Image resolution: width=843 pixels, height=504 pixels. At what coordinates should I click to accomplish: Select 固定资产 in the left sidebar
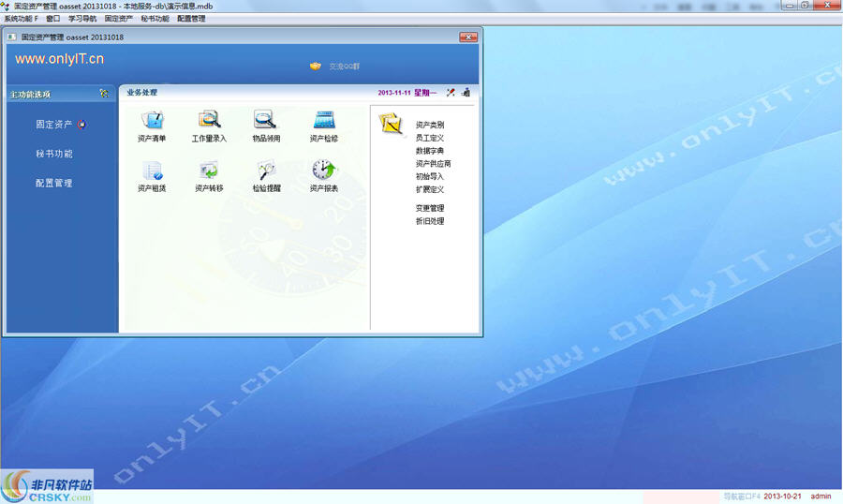(x=53, y=125)
